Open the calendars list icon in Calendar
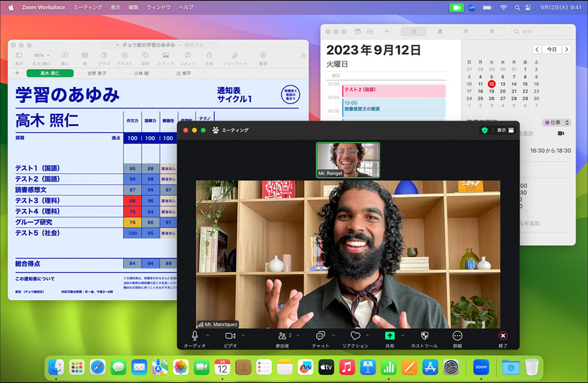 click(358, 32)
